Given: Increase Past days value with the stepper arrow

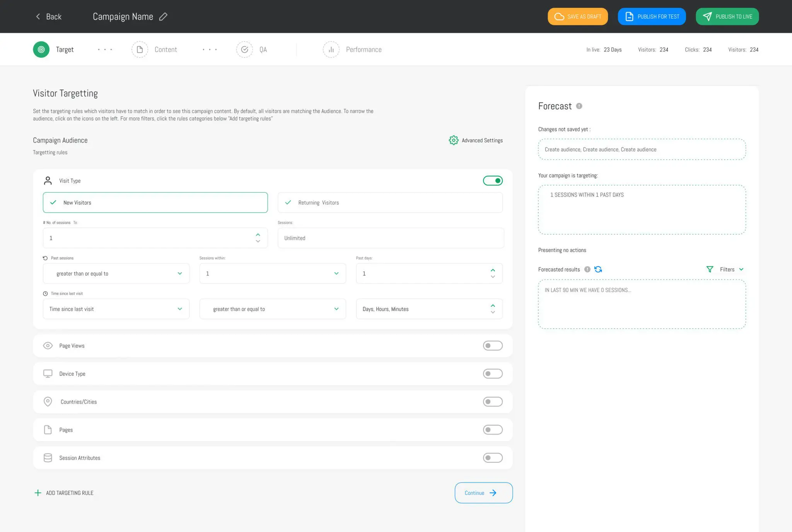Looking at the screenshot, I should point(493,270).
